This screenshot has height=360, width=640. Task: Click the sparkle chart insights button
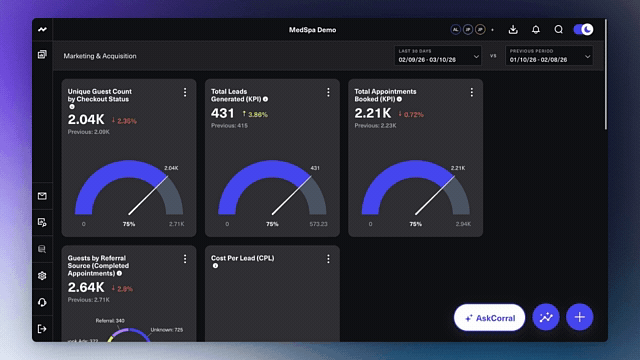[546, 317]
